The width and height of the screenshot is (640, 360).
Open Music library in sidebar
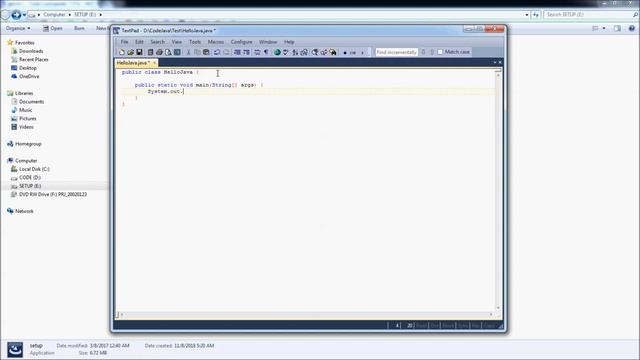(25, 110)
